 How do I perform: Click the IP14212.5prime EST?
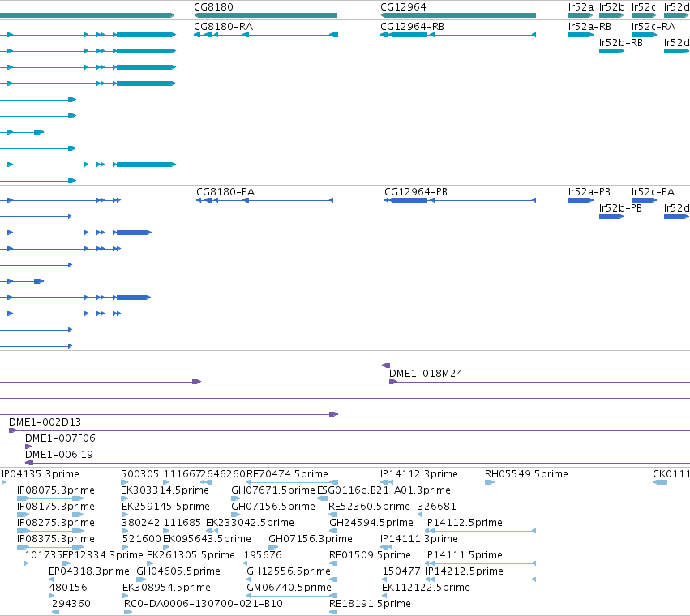click(x=465, y=571)
